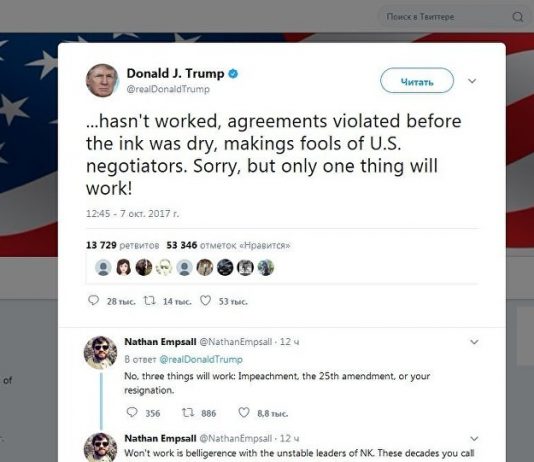This screenshot has width=534, height=462.
Task: View the 53 346 отметок «Нравится» list
Action: 228,245
